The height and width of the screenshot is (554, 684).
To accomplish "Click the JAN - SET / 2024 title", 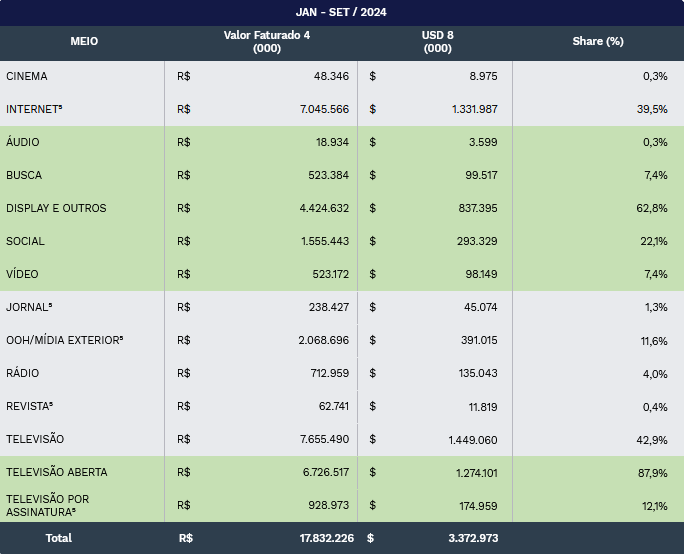I will pyautogui.click(x=341, y=12).
